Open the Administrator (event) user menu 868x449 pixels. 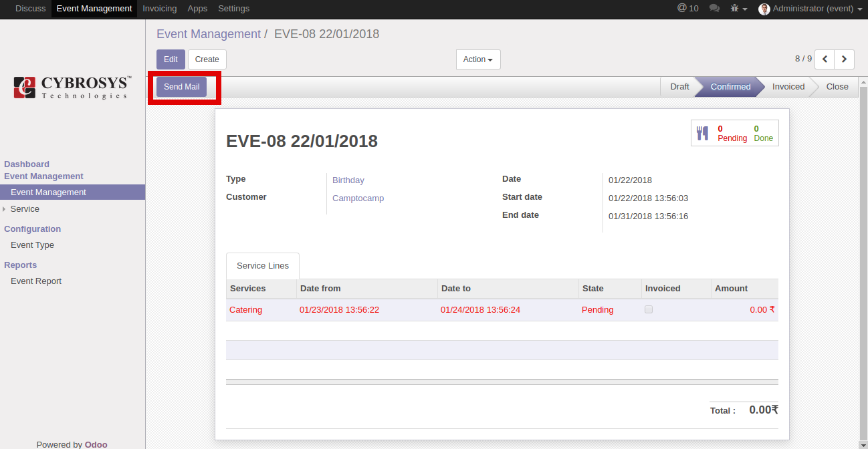[x=810, y=9]
